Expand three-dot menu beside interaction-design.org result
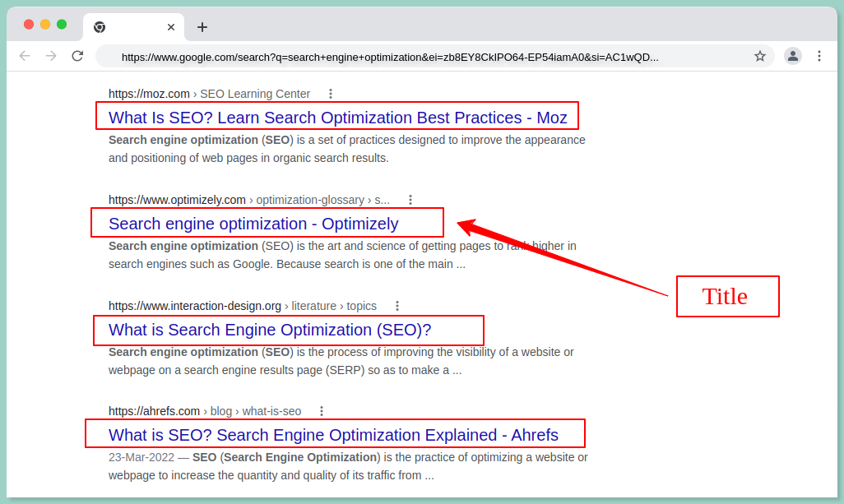 pyautogui.click(x=397, y=306)
